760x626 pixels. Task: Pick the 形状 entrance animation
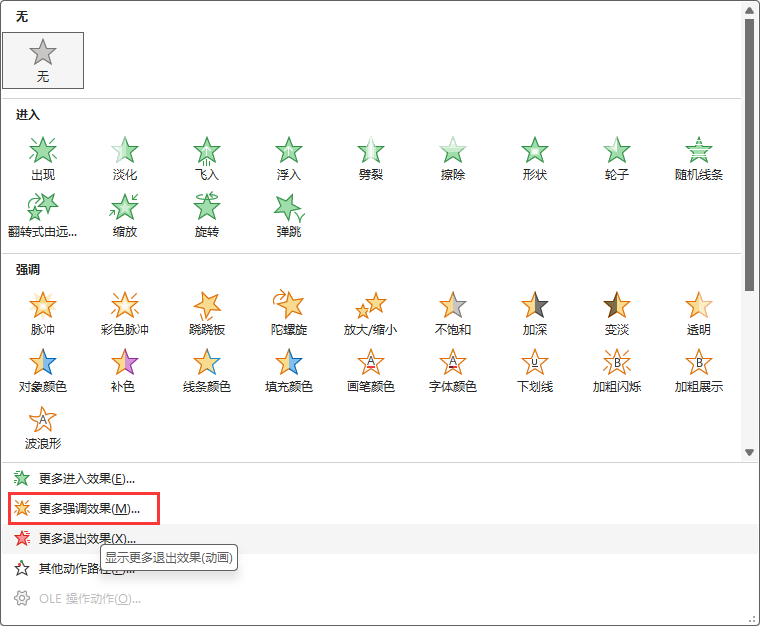pos(535,159)
